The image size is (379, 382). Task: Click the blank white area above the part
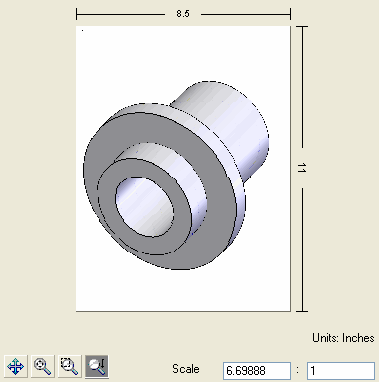click(x=183, y=53)
